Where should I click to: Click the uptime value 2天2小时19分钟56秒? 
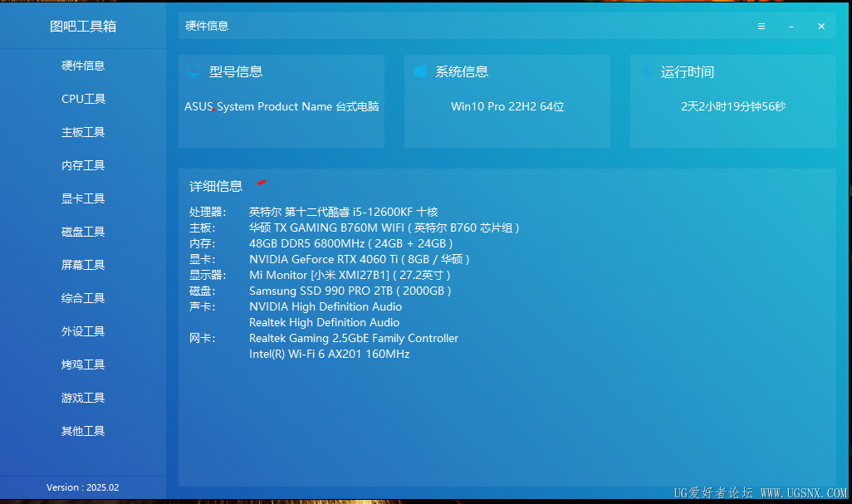[x=733, y=106]
